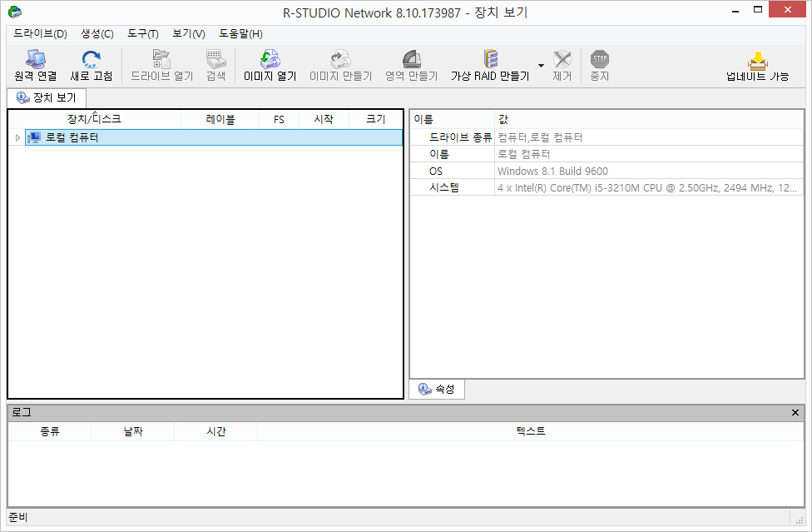This screenshot has width=812, height=532.
Task: Click the 레이블 column header
Action: point(220,119)
